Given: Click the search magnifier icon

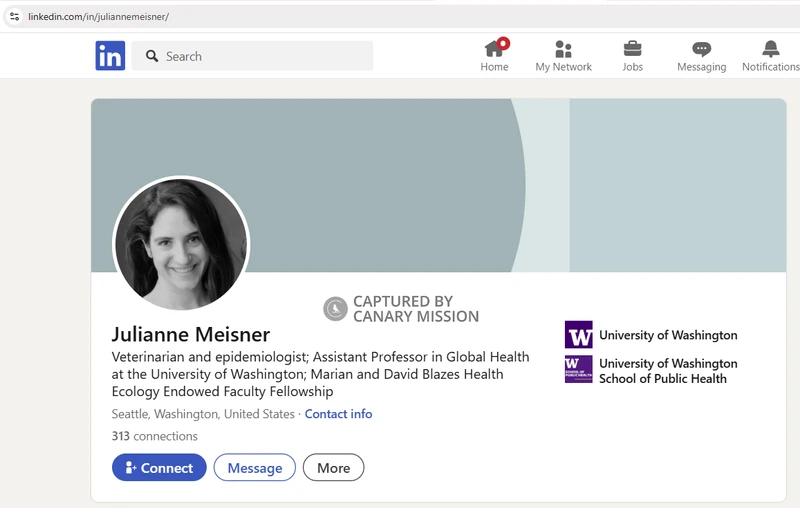Looking at the screenshot, I should [152, 56].
